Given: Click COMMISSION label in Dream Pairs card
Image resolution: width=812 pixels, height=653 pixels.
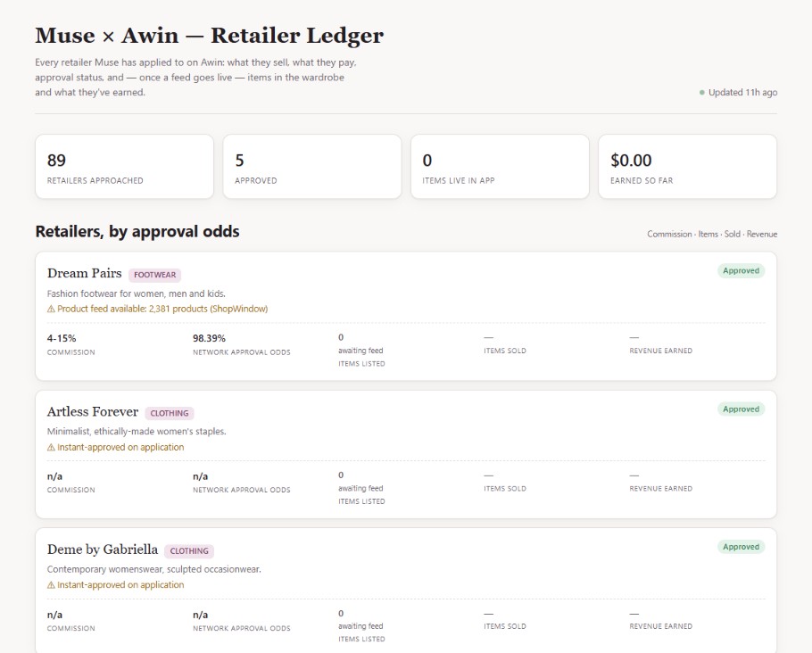Looking at the screenshot, I should pos(71,352).
